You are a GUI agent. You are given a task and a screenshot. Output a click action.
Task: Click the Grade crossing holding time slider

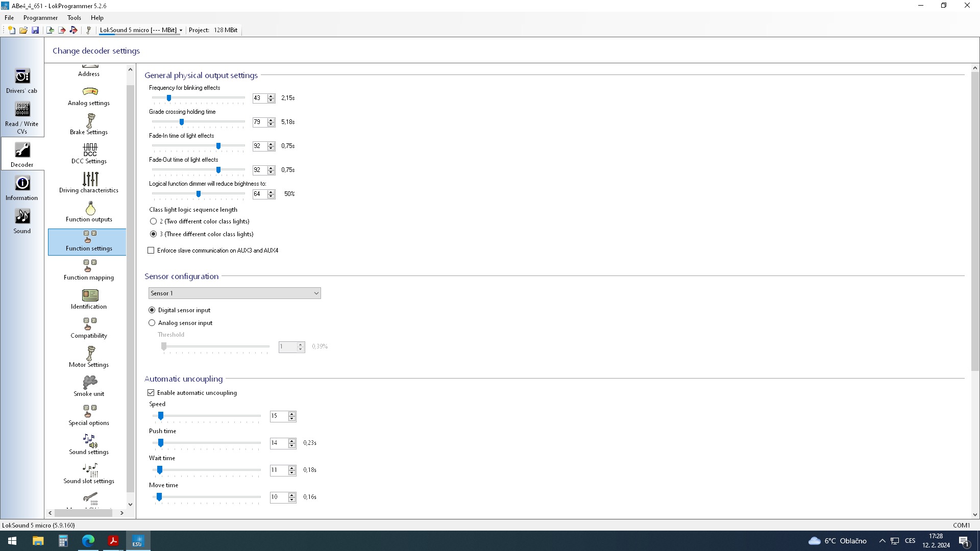tap(182, 122)
